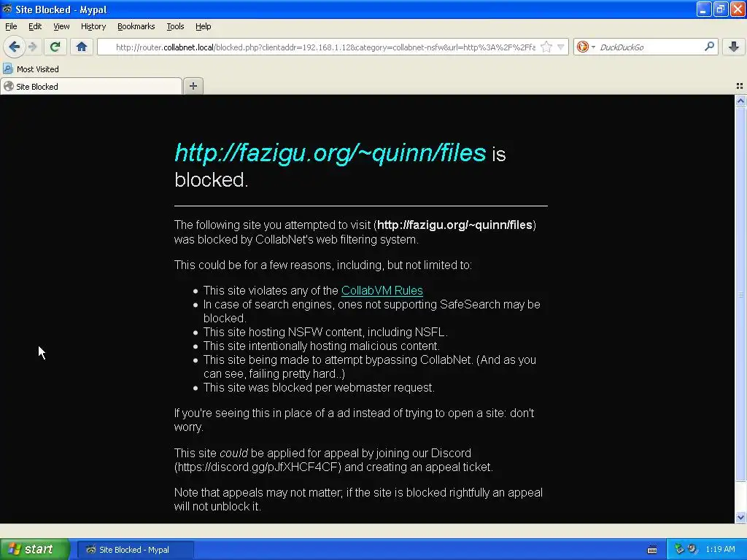747x560 pixels.
Task: Open the DuckDuckGo search engine selector
Action: coord(586,47)
